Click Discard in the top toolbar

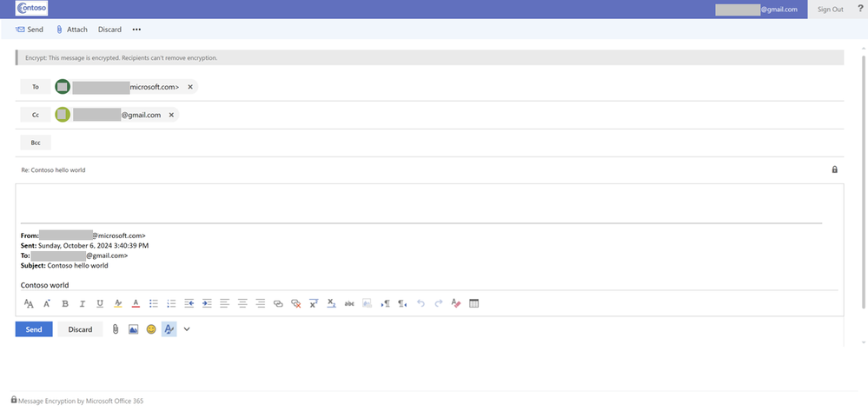[x=109, y=30]
